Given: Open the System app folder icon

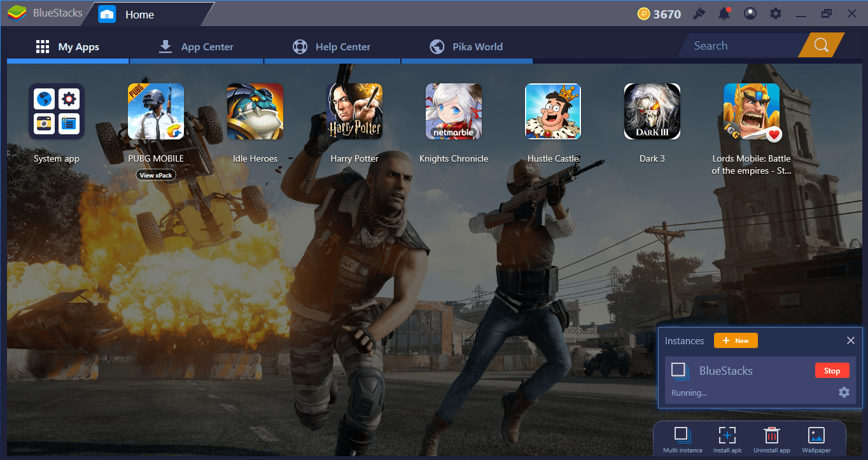Looking at the screenshot, I should coord(57,111).
